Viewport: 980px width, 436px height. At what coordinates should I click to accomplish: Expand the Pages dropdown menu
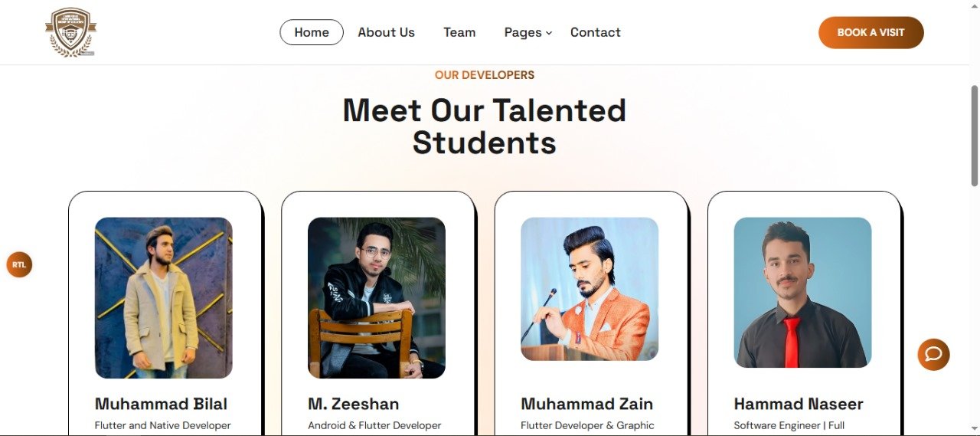pyautogui.click(x=528, y=32)
